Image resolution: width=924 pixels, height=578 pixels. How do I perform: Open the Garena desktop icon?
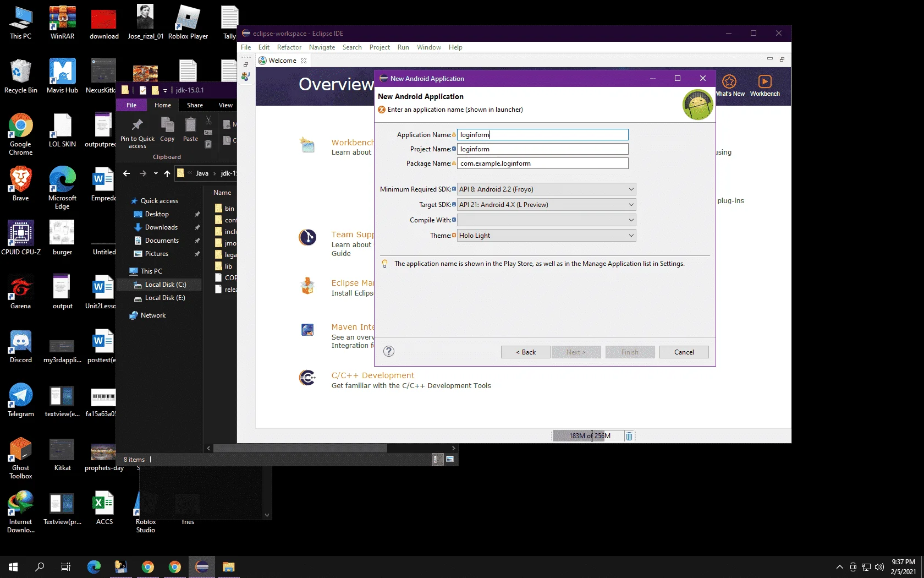tap(20, 287)
